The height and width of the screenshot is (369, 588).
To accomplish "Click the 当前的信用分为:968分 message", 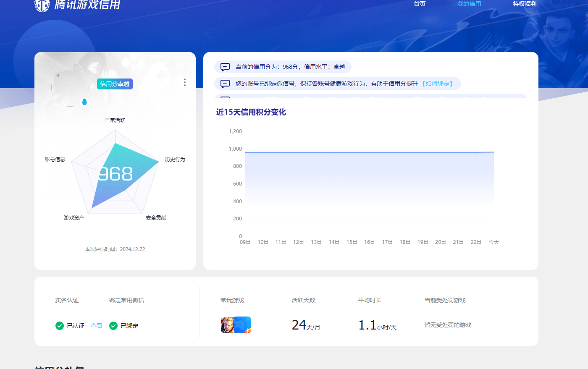I will [283, 67].
